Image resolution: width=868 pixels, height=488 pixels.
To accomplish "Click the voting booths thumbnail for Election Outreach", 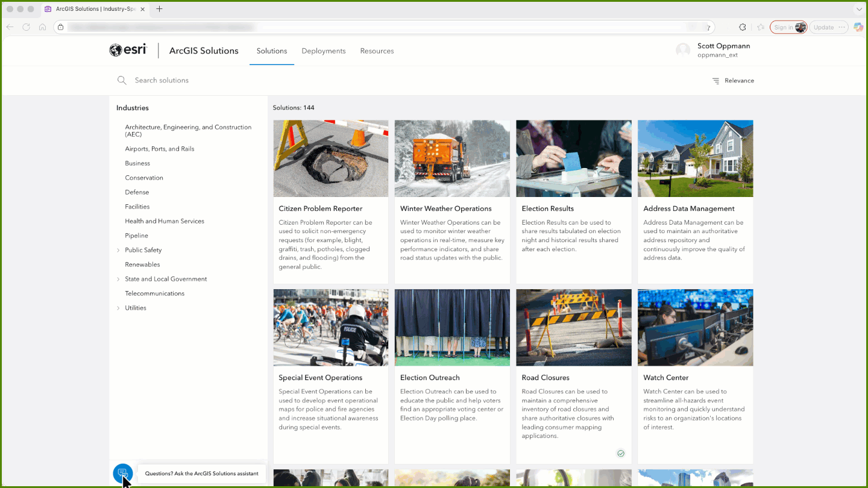I will point(452,328).
